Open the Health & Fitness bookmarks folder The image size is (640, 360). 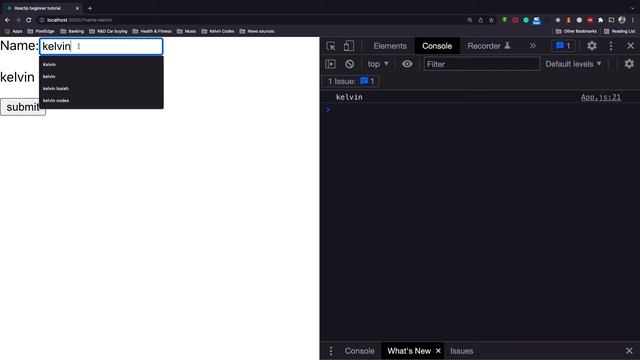pyautogui.click(x=152, y=31)
